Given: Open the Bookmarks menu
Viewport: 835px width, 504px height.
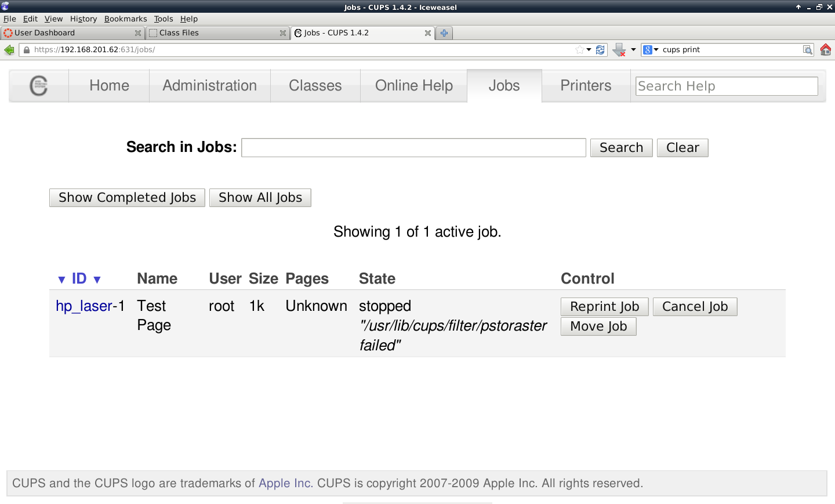Looking at the screenshot, I should pyautogui.click(x=125, y=19).
